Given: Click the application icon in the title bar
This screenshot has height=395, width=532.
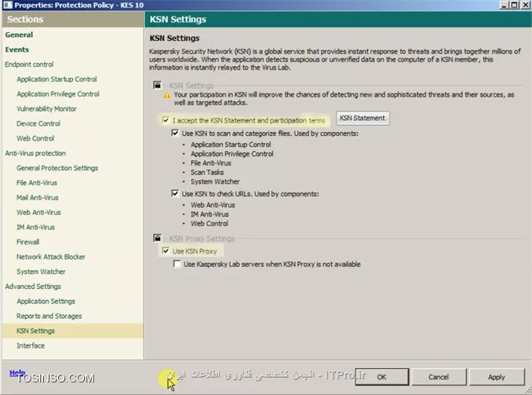Looking at the screenshot, I should tap(8, 5).
